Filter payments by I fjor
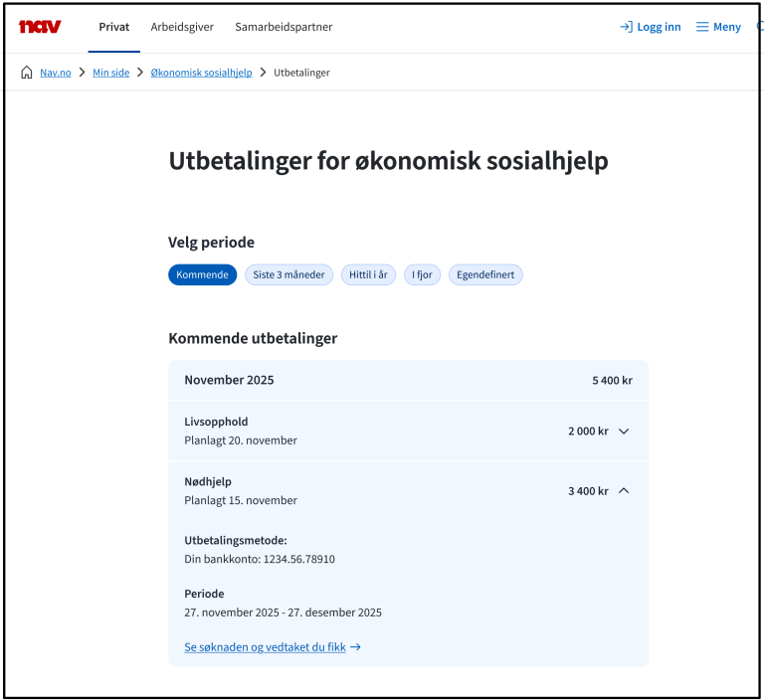Screen dimensions: 764x700 pos(422,275)
